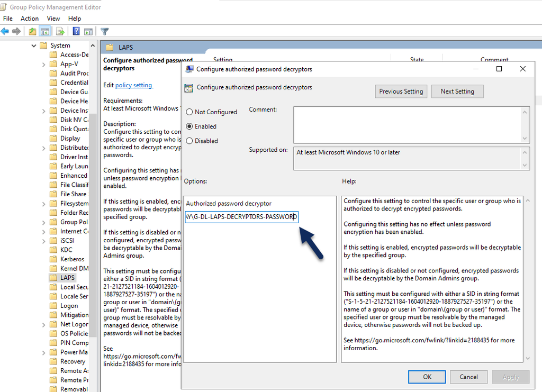Click the Authorized password decryptor input field
Viewport: 542px width, 392px height.
coord(241,217)
